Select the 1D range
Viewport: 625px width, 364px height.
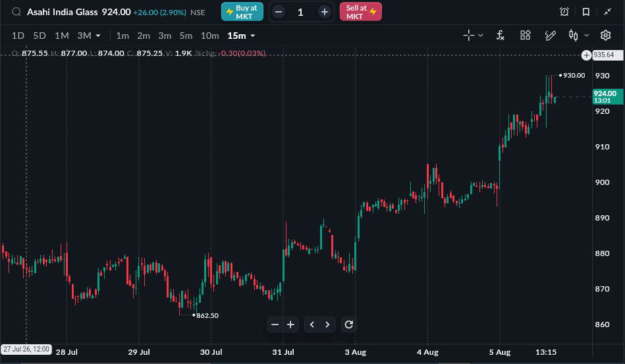18,36
